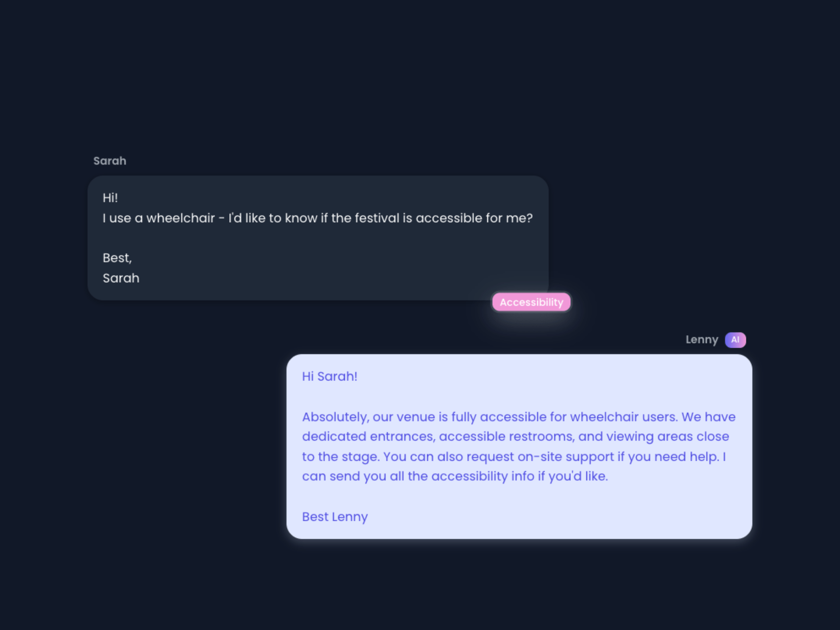Click "accessible for me?" in Sarah's question
The height and width of the screenshot is (630, 840).
(x=474, y=218)
